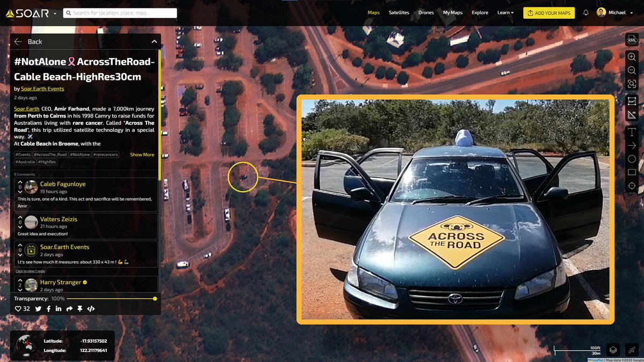Upvote Valters Zeizis's comment

coord(20,217)
